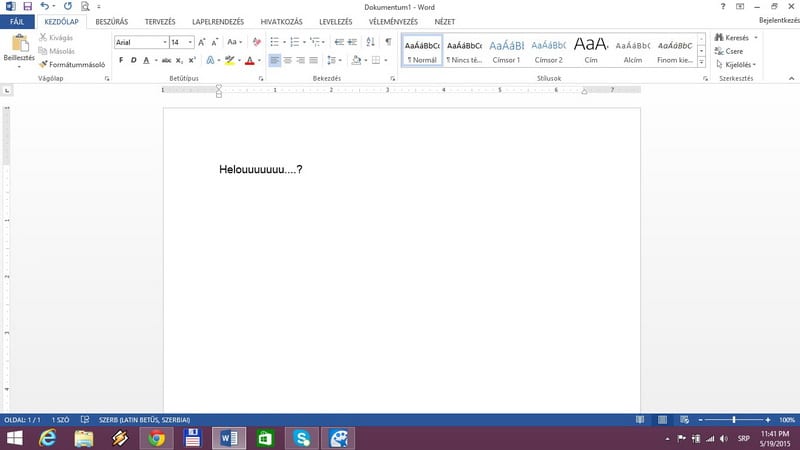Apply the Címsor 1 heading style

tap(507, 49)
